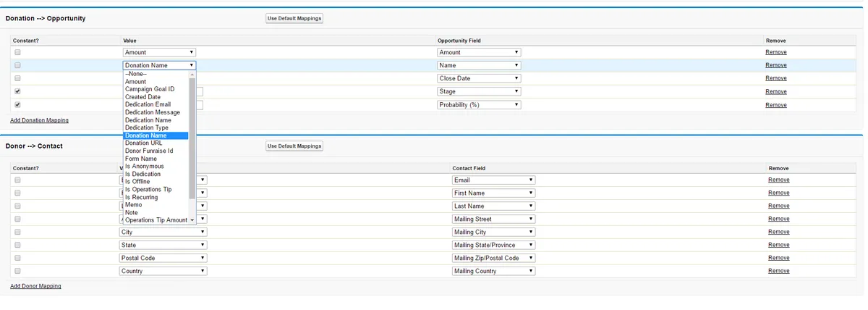Click Use Default Mappings for Donor --> Contact
868x310 pixels.
click(x=294, y=146)
